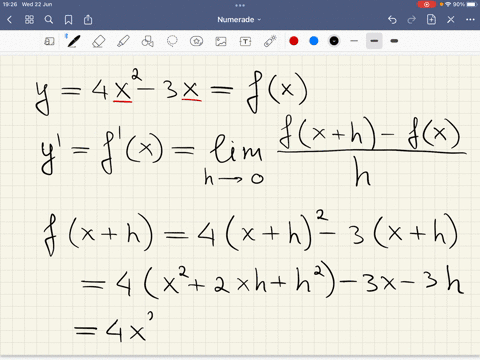Viewport: 480px width, 360px height.
Task: Redo the last undone stroke
Action: (412, 20)
